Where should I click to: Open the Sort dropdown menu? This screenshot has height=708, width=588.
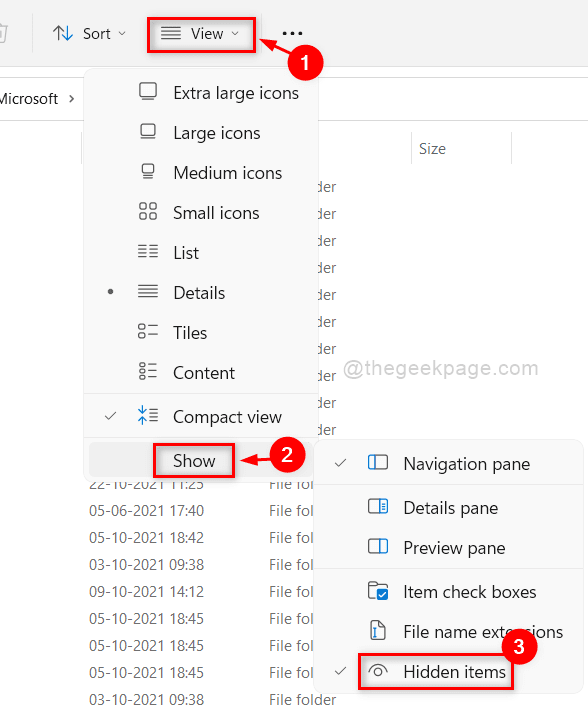click(x=89, y=34)
